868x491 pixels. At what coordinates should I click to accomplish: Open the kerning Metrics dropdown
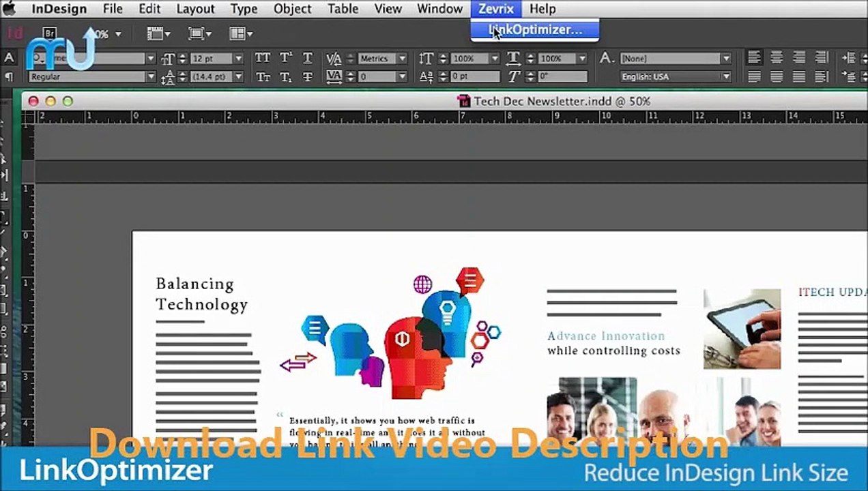(402, 59)
